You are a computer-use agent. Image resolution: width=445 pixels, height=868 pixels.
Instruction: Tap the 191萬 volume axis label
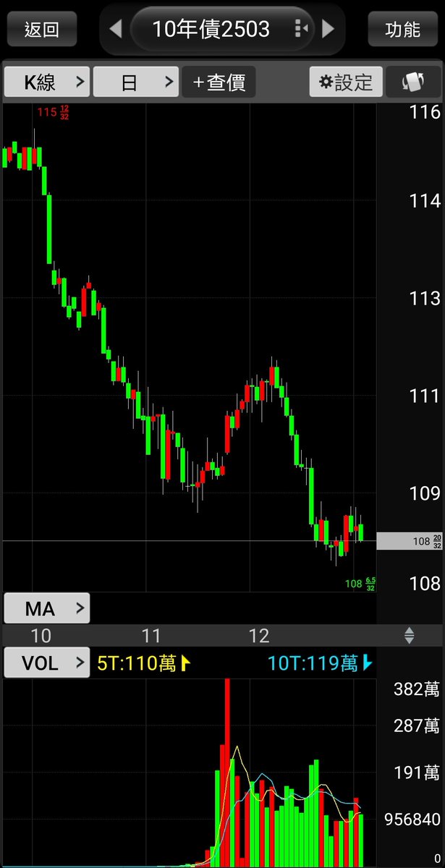(x=416, y=773)
